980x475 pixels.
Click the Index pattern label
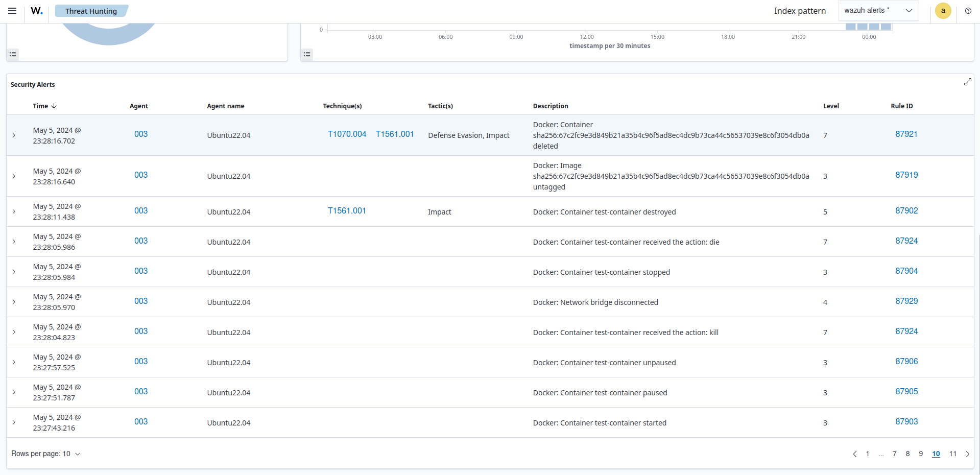pos(799,11)
